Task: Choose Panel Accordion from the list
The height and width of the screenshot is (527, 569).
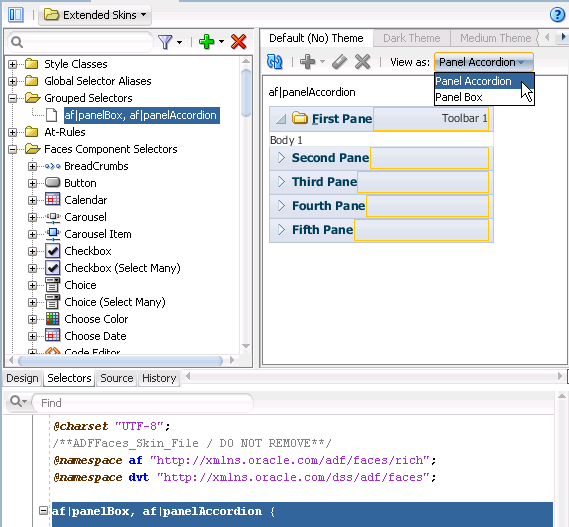Action: pyautogui.click(x=484, y=81)
